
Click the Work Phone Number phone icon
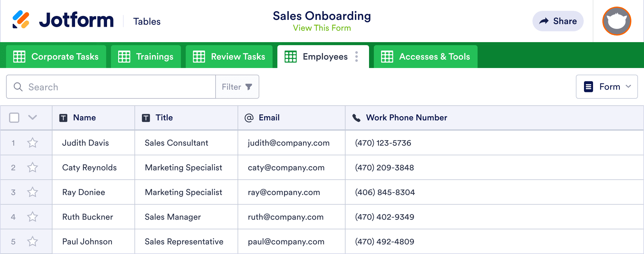[356, 118]
